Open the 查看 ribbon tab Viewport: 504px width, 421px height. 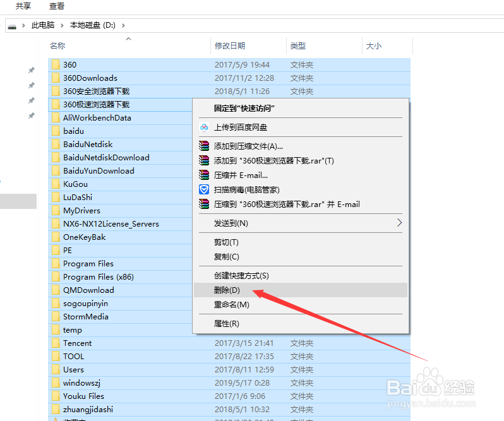click(x=57, y=6)
